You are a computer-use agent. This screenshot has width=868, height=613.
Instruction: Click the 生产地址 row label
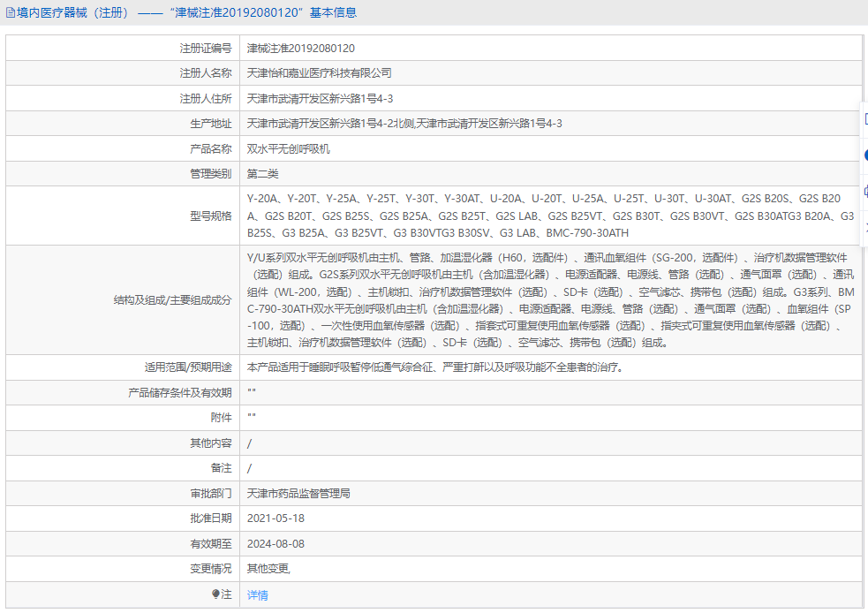[210, 124]
